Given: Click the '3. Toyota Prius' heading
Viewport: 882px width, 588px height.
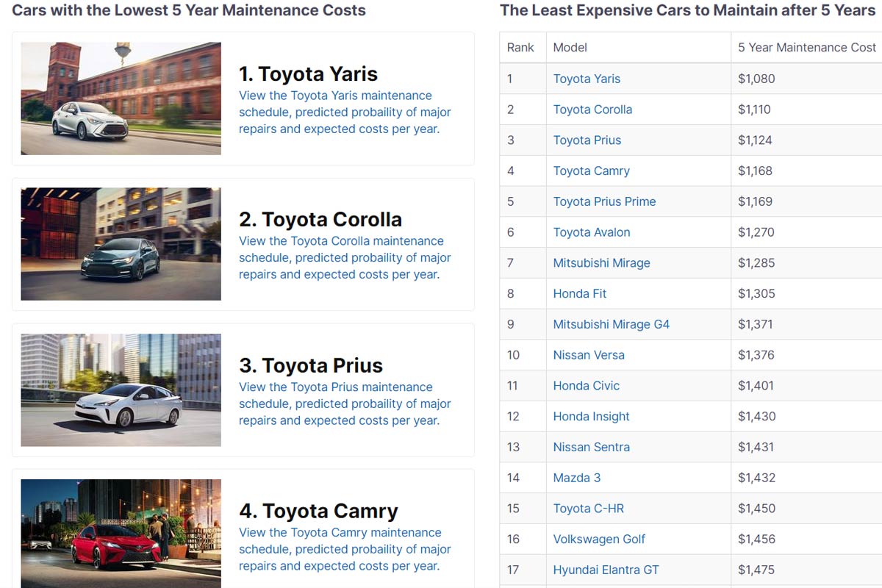Looking at the screenshot, I should pyautogui.click(x=311, y=365).
